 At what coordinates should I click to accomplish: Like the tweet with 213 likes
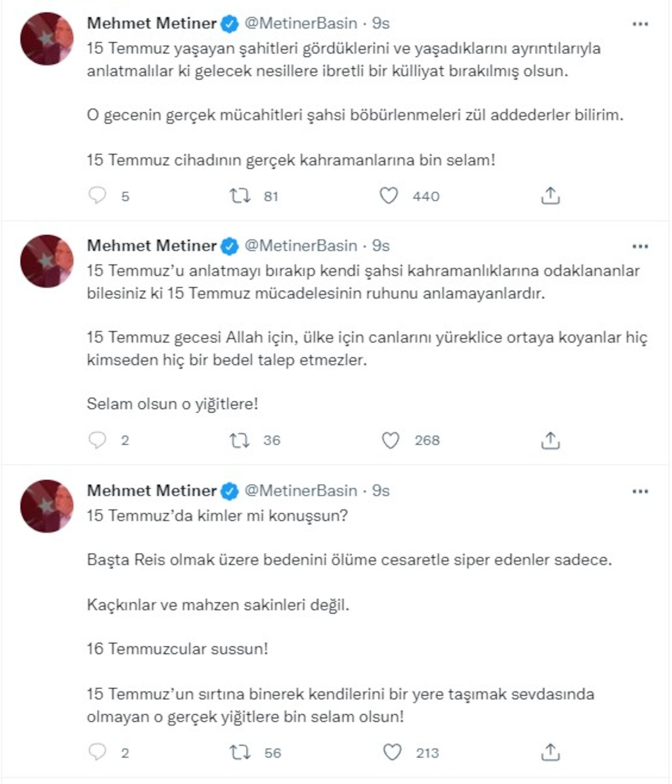tap(392, 752)
